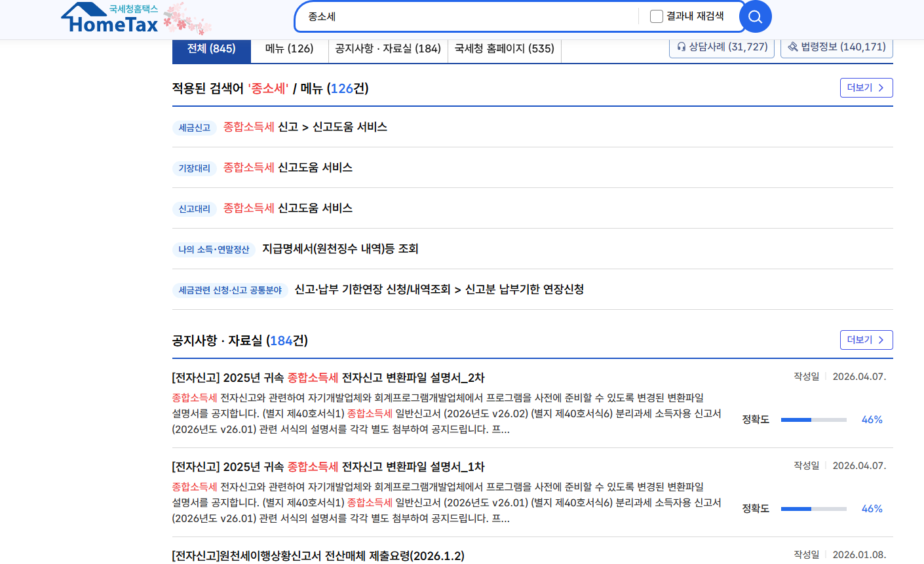Click the gavel icon beside 법령정보
Screen dimensions: 924x564
[x=793, y=47]
